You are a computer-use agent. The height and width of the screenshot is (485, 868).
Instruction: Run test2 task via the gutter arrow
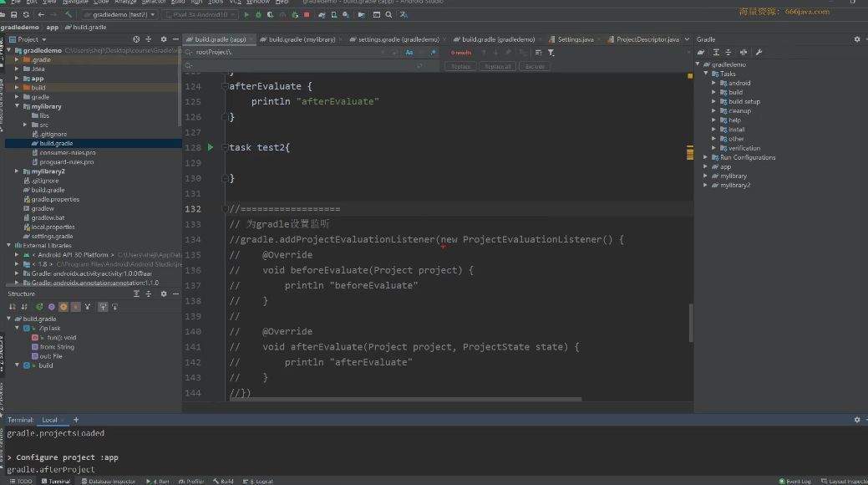point(211,147)
